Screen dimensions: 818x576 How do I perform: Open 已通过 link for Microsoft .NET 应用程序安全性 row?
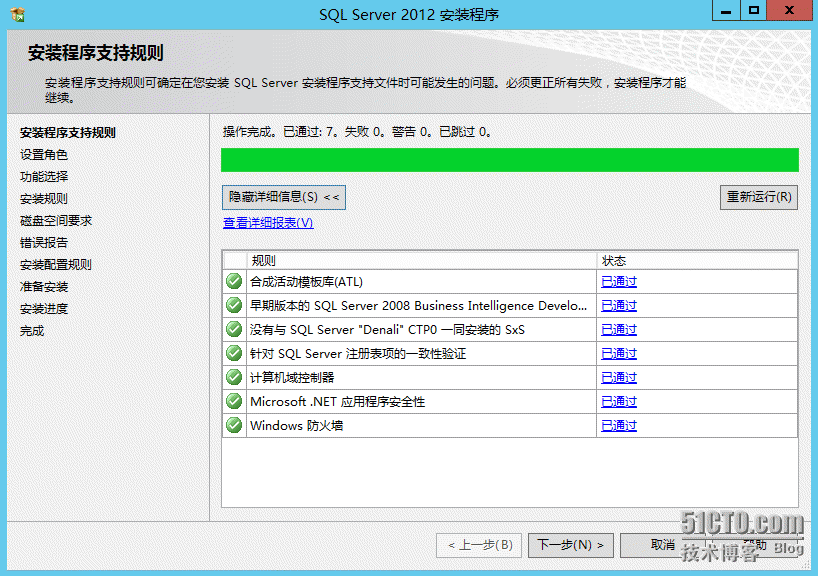coord(619,402)
